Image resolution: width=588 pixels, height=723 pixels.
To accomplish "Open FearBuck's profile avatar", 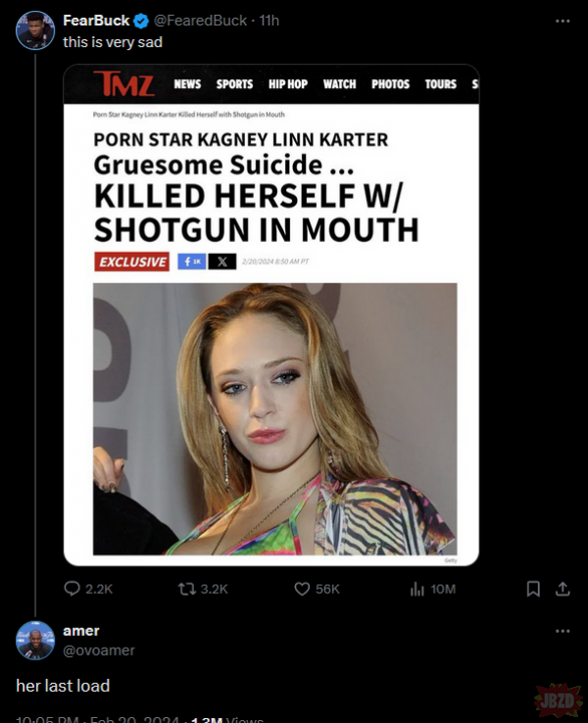I will [x=35, y=32].
